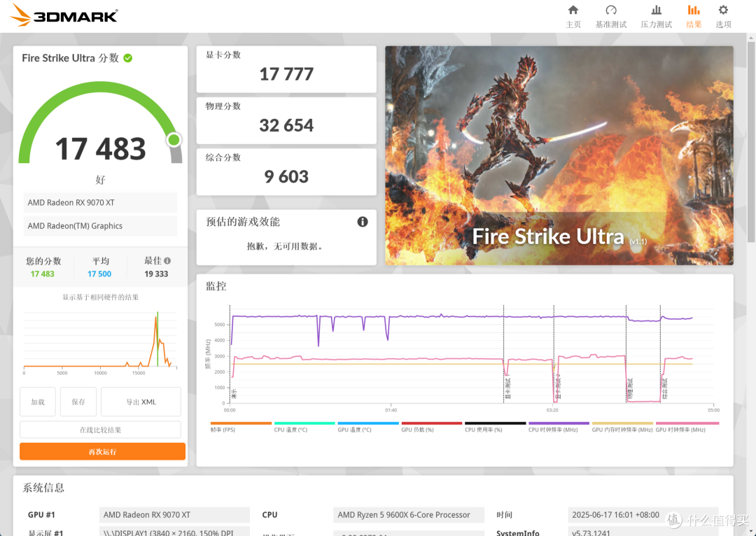
Task: Click the 系统信息 section title
Action: point(43,487)
